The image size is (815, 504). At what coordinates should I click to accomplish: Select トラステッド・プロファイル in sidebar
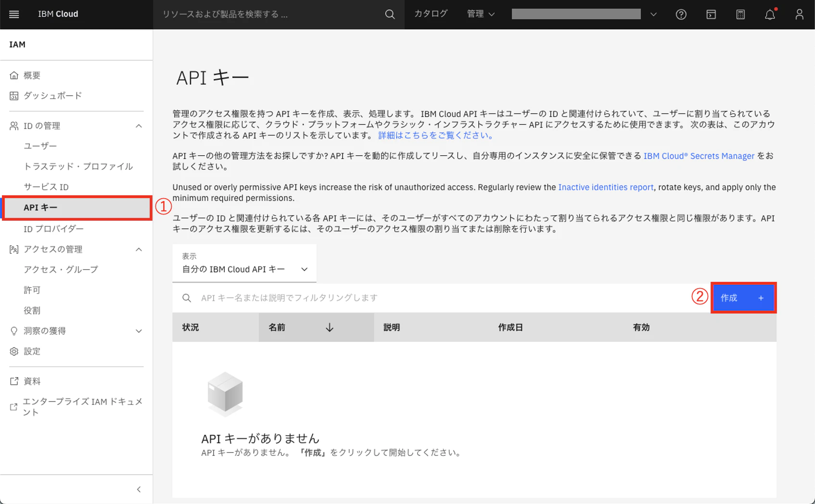pyautogui.click(x=78, y=166)
